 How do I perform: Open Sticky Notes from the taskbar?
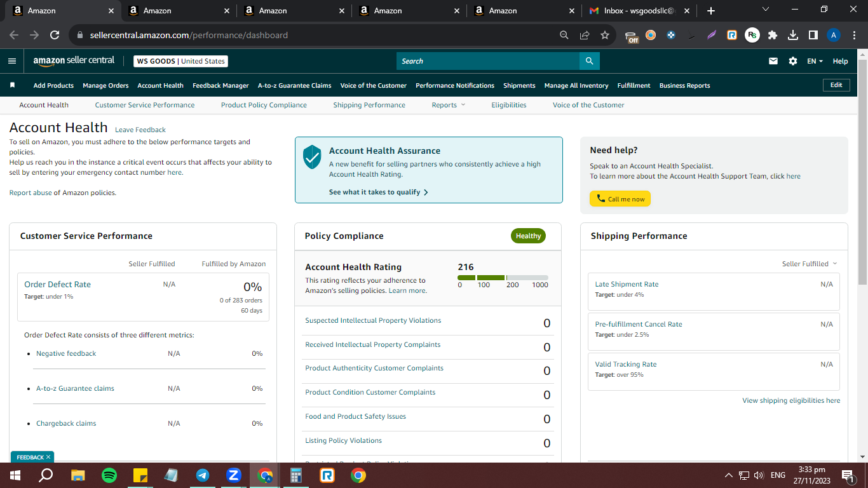coord(140,475)
